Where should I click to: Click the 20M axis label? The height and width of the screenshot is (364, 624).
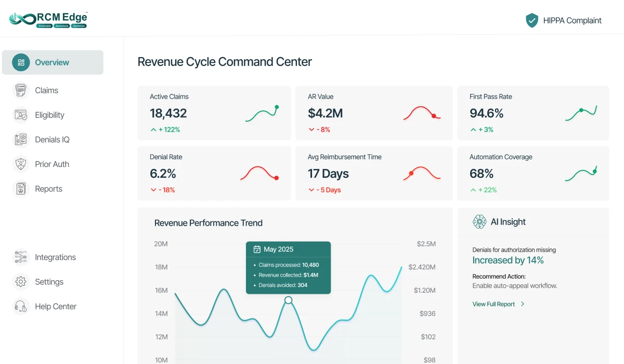click(161, 244)
